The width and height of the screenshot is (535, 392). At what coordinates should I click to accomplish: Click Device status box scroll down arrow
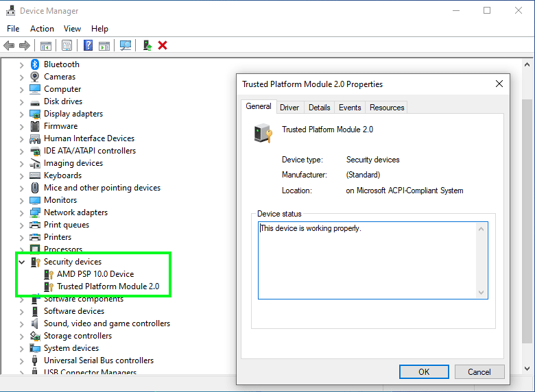coord(481,293)
